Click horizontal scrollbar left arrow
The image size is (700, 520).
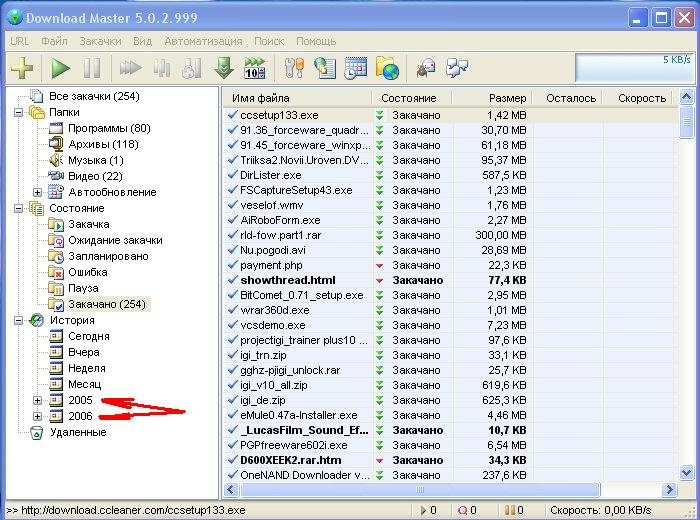[x=231, y=490]
